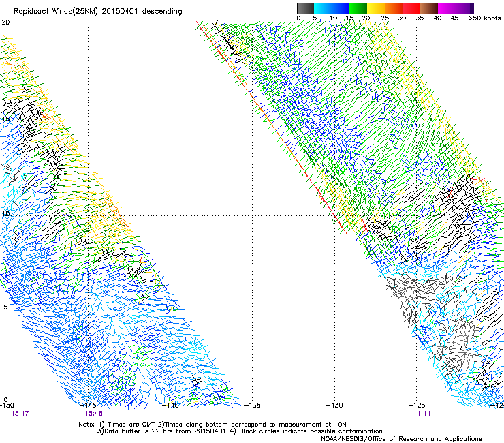Select the yellow 20-25 knots color band
Screen dimensions: 504x443
pos(376,8)
